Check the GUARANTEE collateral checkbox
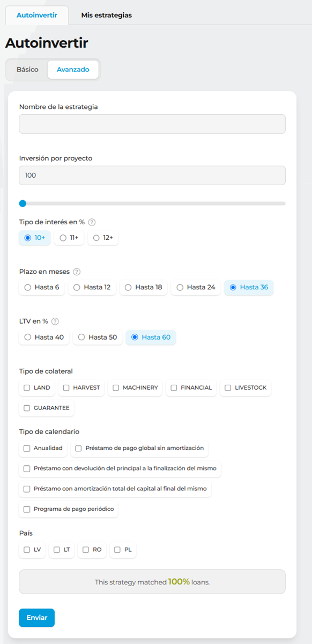312x644 pixels. 27,408
